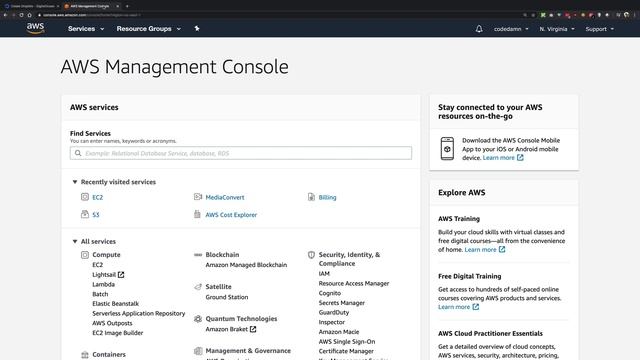Screen dimensions: 640x360
Task: Click the Containers category icon
Action: tap(84, 355)
